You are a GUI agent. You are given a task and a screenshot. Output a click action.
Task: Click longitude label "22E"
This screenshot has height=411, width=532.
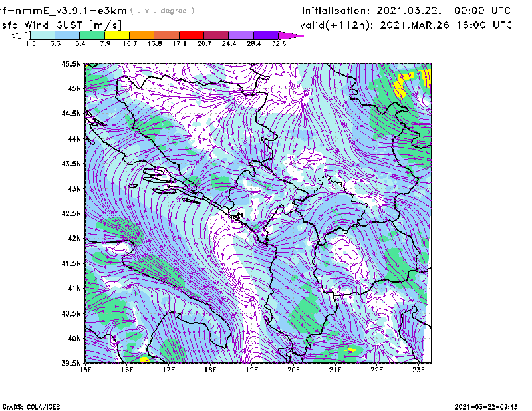coord(376,370)
